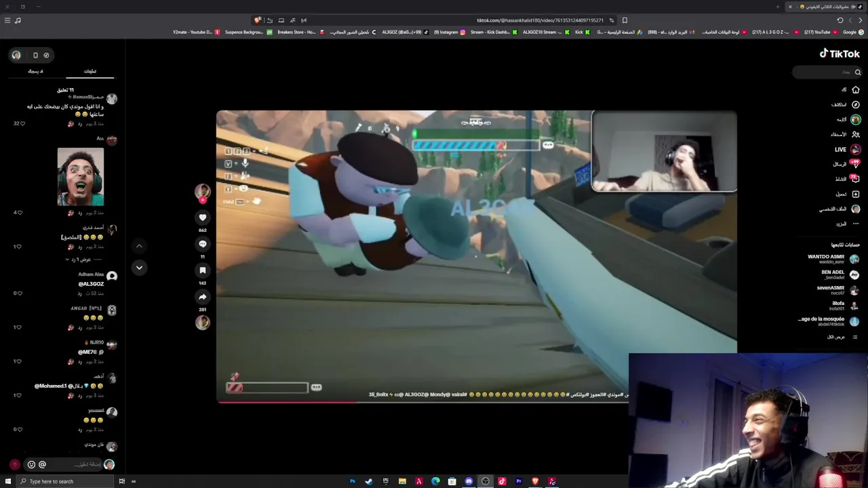Screen dimensions: 868x488
Task: Open the Google bookmark
Action: click(853, 32)
